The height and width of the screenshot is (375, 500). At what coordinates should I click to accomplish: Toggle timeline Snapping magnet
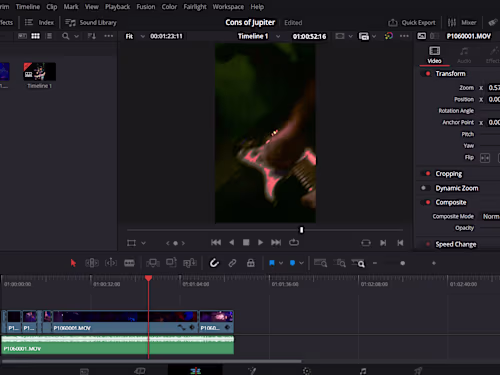coord(214,263)
